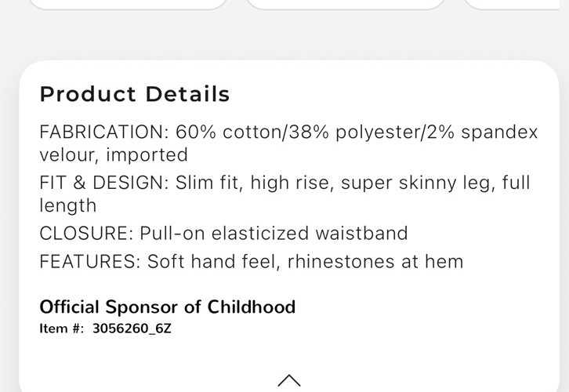The height and width of the screenshot is (392, 569).
Task: Collapse the Product Details section with the chevron
Action: pos(288,380)
